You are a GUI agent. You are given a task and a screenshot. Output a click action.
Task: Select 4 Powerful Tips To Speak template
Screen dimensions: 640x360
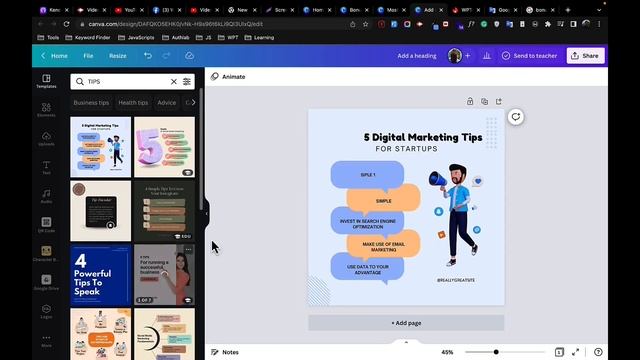click(101, 275)
